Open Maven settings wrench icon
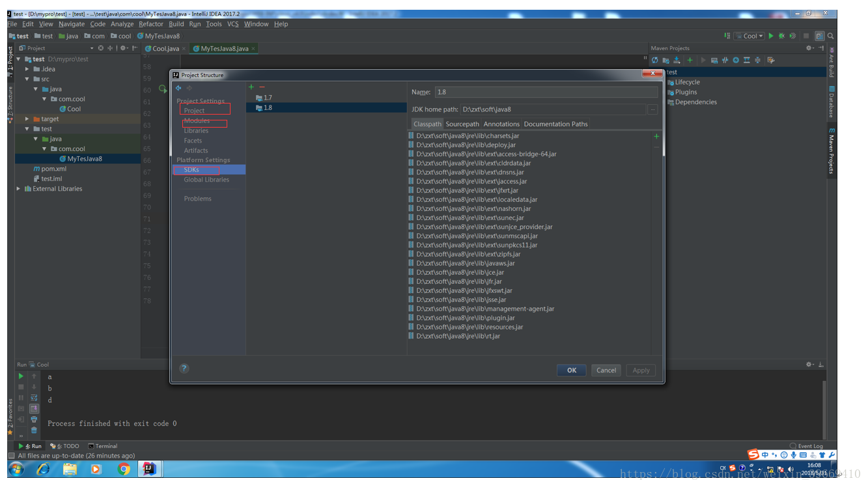868x487 pixels. pos(771,60)
